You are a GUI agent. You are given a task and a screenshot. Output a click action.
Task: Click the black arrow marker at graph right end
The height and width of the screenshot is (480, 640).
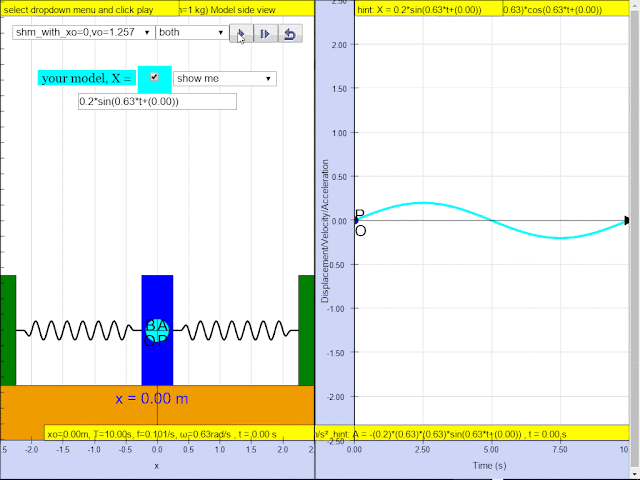pyautogui.click(x=627, y=221)
